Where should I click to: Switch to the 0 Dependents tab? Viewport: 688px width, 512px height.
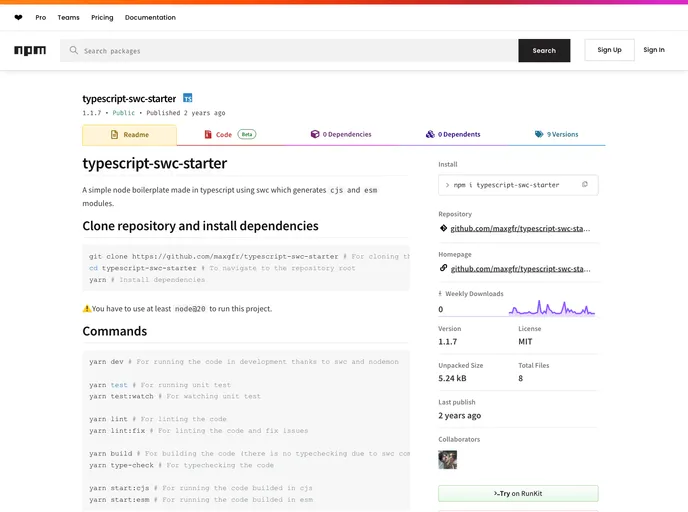point(453,134)
